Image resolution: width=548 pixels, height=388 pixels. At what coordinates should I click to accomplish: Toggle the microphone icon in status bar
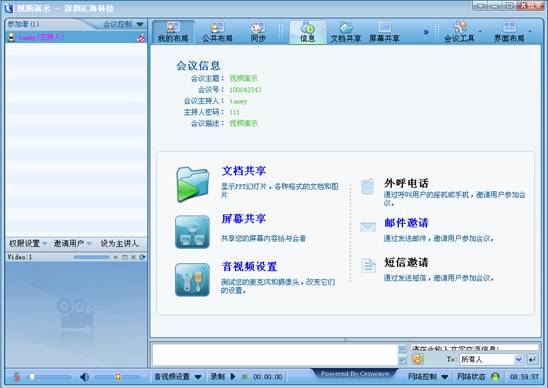tap(17, 377)
